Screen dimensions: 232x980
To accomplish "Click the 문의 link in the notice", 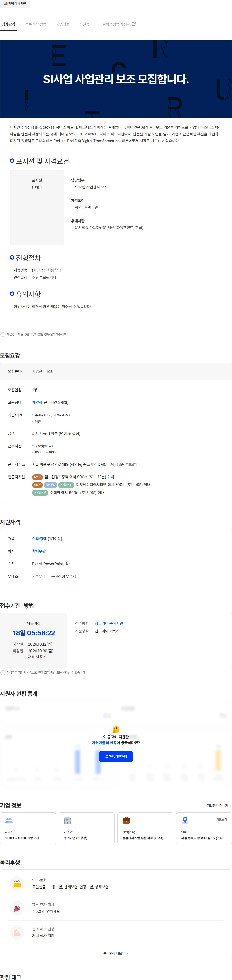I will [x=53, y=334].
